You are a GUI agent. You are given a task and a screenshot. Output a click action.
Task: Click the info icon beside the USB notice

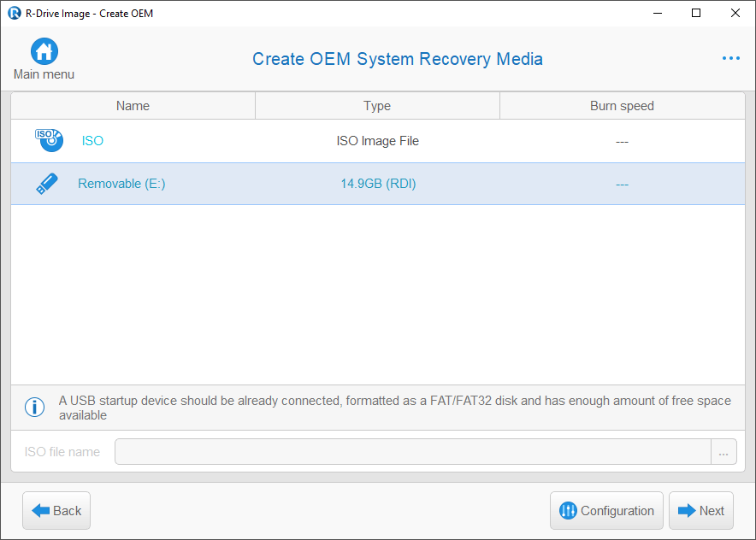[x=35, y=407]
